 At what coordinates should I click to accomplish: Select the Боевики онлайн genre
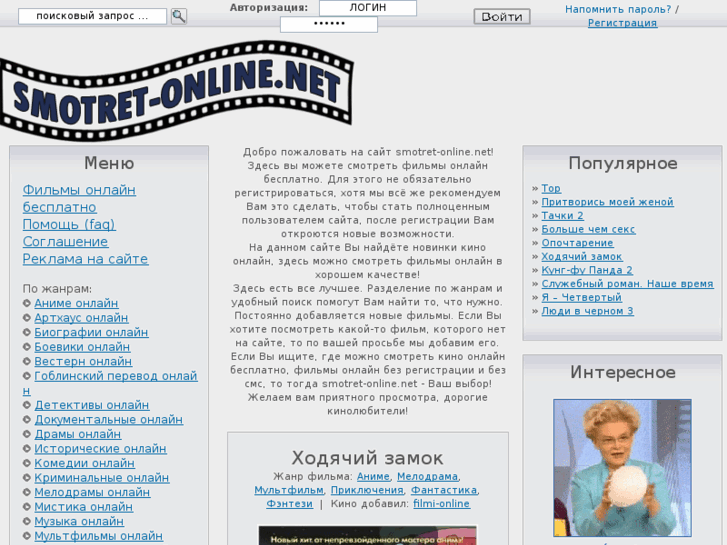coord(82,346)
